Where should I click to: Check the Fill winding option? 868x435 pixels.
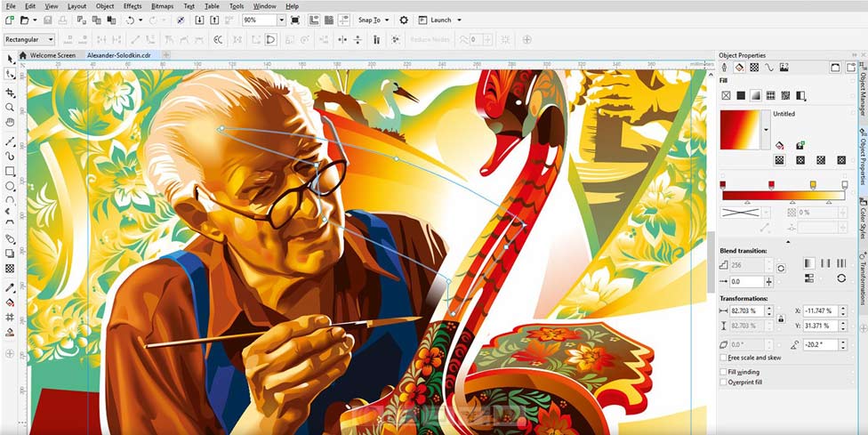pyautogui.click(x=723, y=371)
